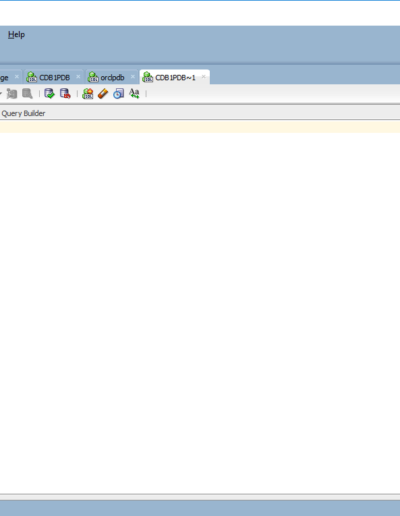Click the splitter bar below the editor
Viewport: 400px width, 516px height.
click(x=200, y=497)
